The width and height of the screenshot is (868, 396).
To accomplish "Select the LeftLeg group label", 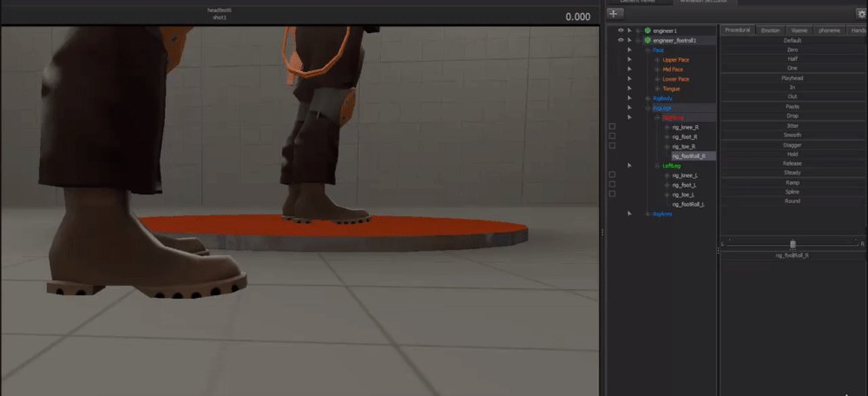I will click(672, 166).
